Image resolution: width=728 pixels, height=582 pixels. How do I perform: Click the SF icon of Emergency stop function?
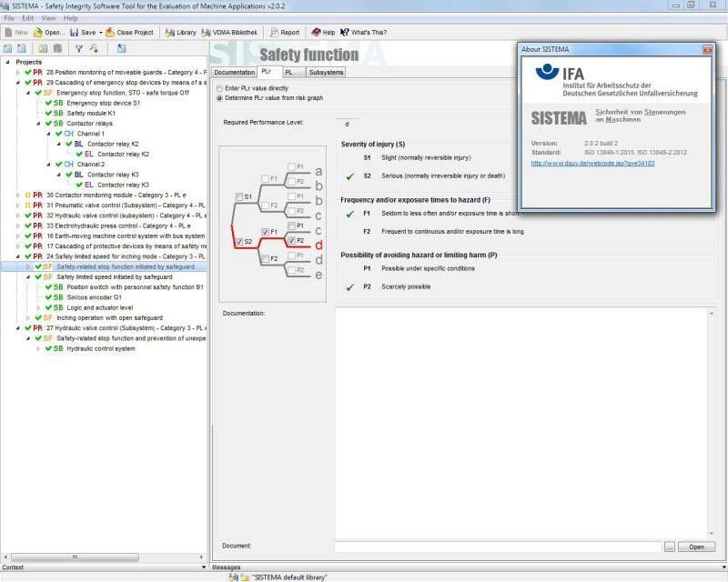click(x=48, y=93)
